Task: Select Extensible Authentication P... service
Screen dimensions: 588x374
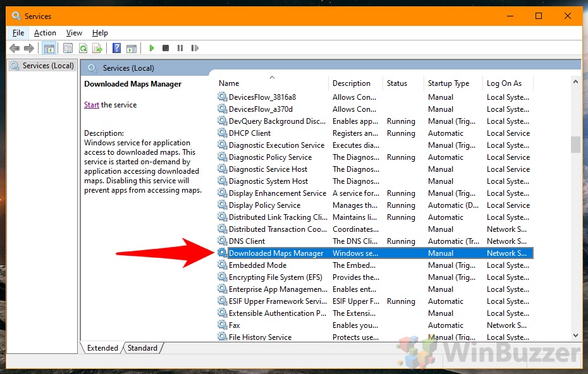Action: coord(278,313)
